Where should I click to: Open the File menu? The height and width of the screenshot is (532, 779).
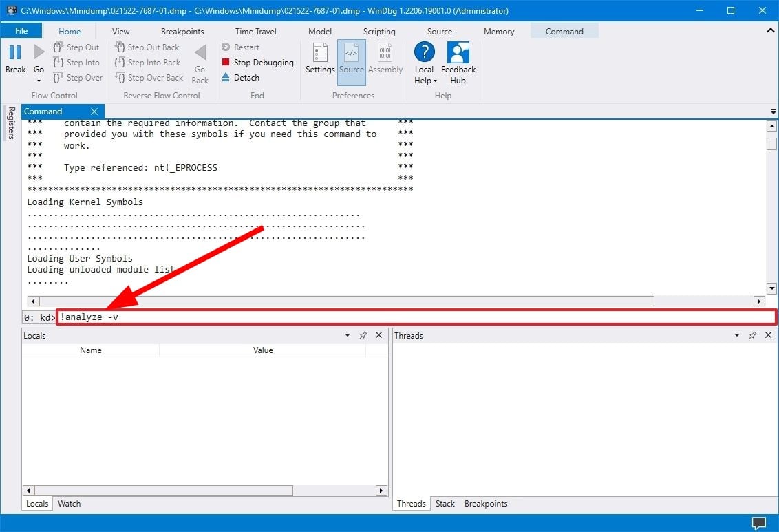point(21,31)
